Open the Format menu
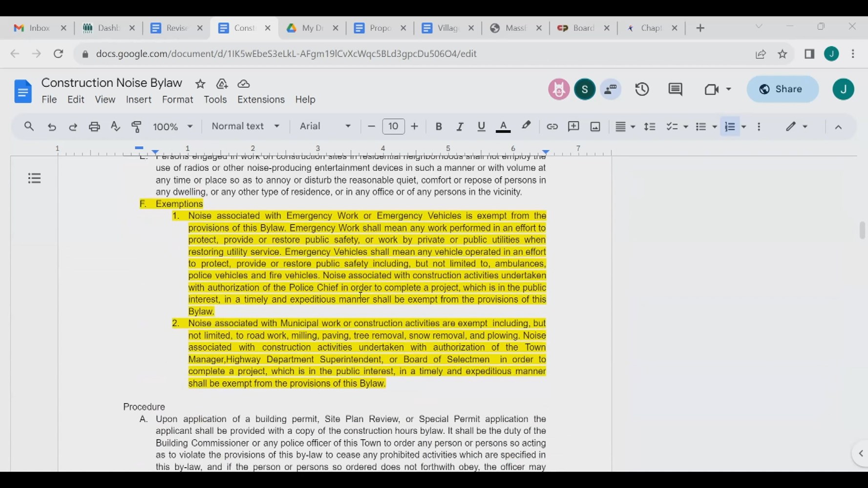 (x=177, y=100)
